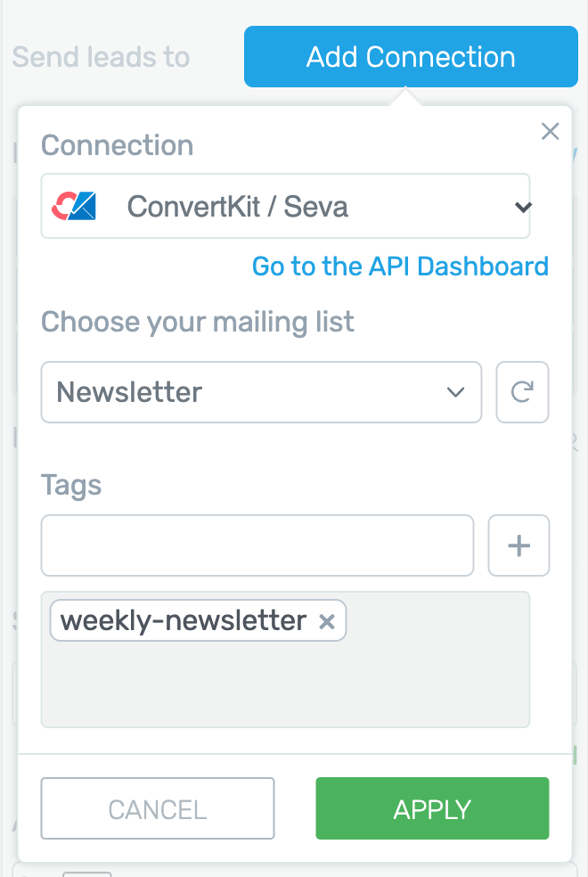Image resolution: width=588 pixels, height=877 pixels.
Task: Refresh the mailing list options
Action: 522,392
